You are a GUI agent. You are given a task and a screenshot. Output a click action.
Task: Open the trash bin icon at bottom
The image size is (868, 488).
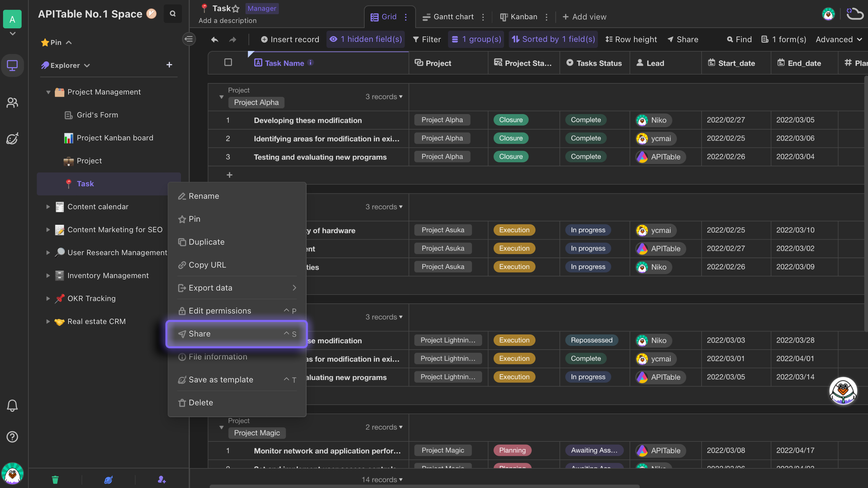pos(55,480)
